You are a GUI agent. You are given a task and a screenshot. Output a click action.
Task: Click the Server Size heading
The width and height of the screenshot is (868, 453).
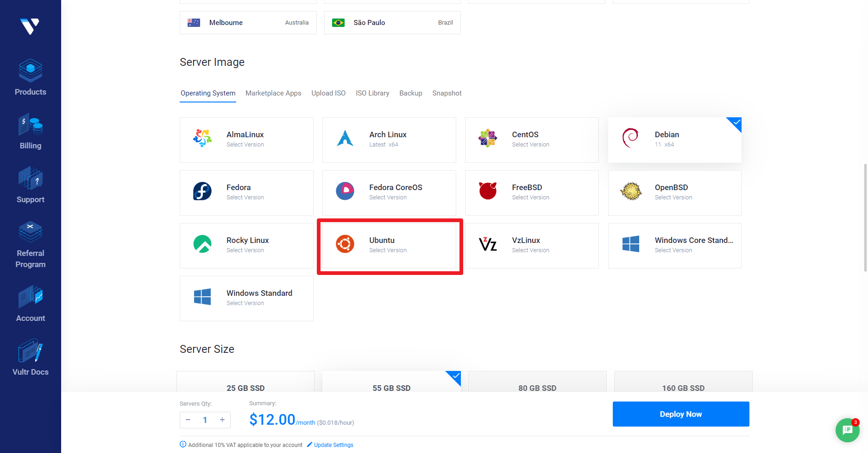pos(207,349)
